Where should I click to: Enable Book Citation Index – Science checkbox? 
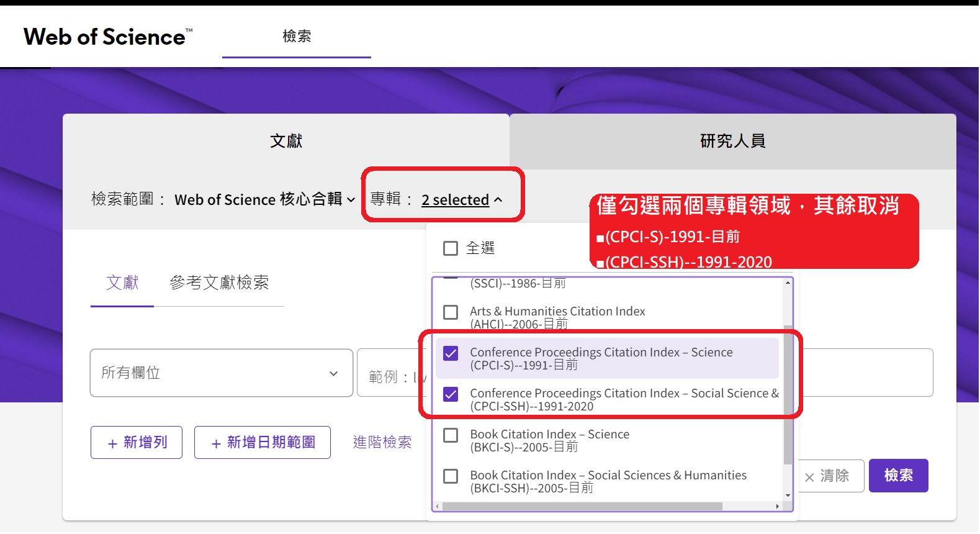451,435
